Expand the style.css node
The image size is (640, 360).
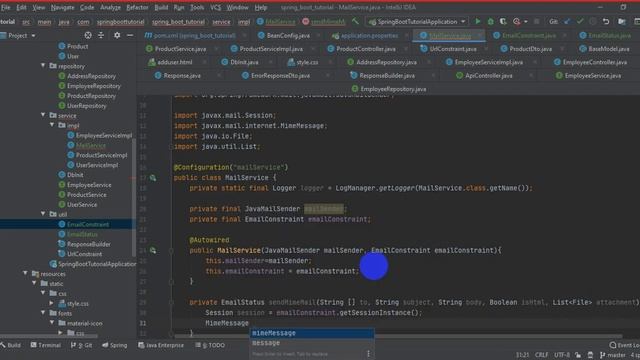(x=51, y=303)
